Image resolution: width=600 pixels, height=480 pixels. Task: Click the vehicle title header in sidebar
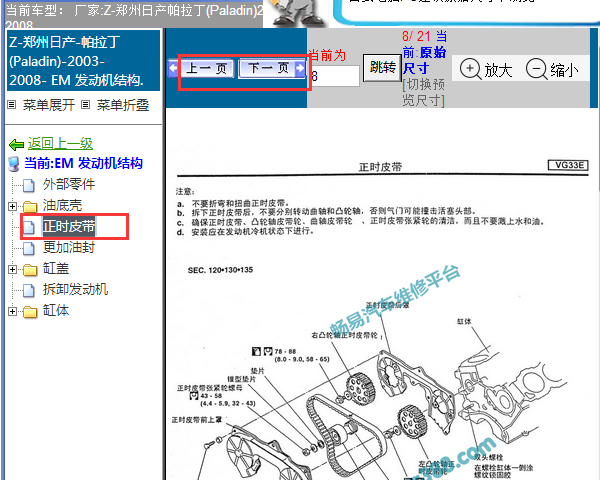click(x=83, y=61)
